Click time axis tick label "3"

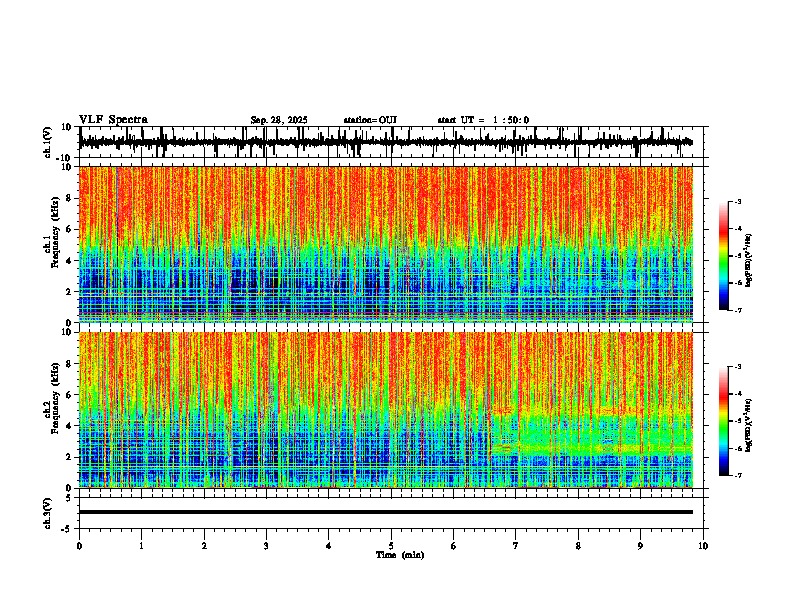(x=266, y=546)
